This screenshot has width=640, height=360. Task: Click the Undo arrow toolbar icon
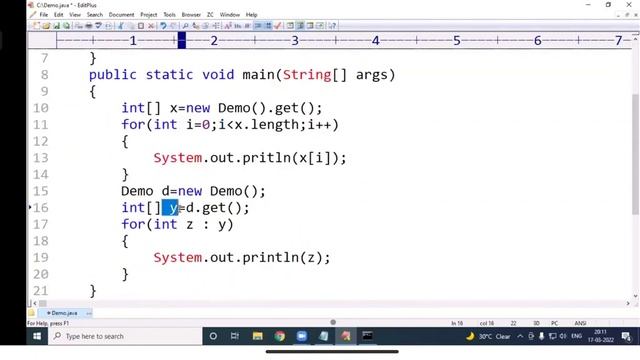click(163, 26)
